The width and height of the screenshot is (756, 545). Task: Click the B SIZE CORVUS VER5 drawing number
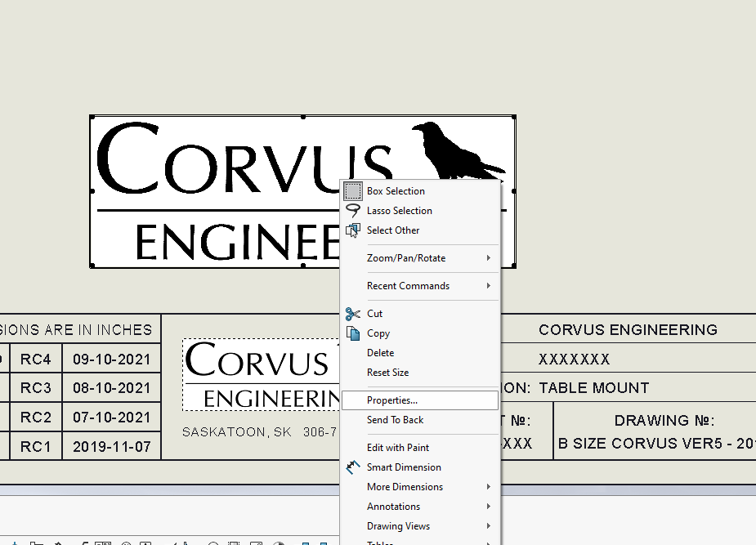coord(656,444)
